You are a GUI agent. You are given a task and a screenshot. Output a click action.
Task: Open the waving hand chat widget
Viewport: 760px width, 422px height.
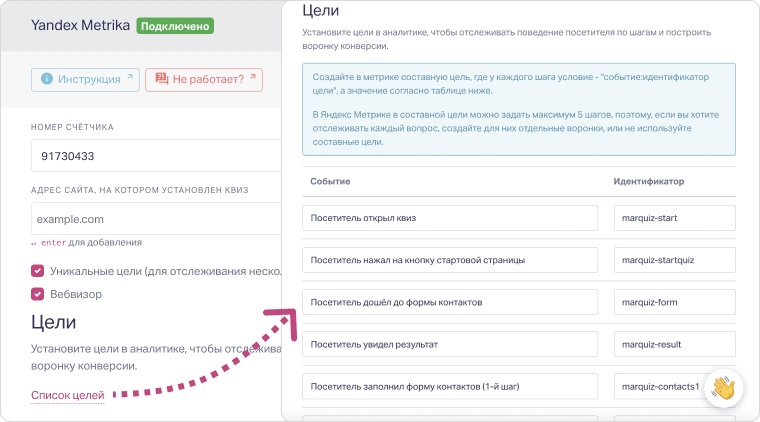pos(722,389)
